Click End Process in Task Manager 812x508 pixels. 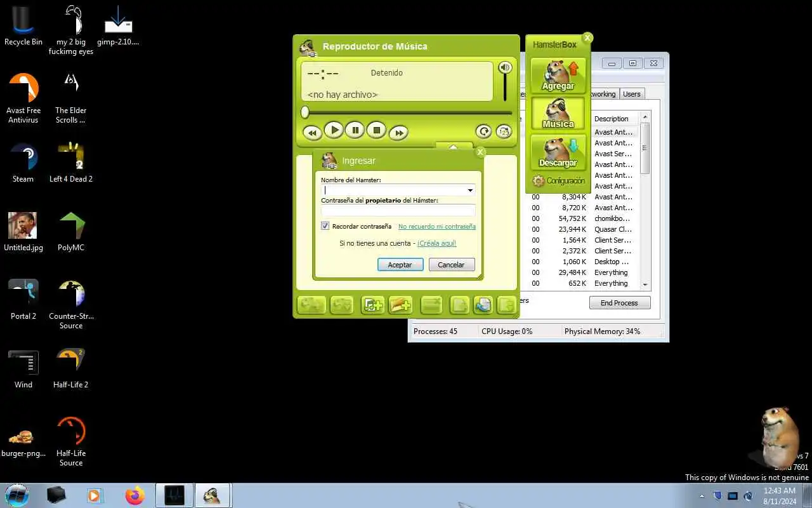point(620,303)
